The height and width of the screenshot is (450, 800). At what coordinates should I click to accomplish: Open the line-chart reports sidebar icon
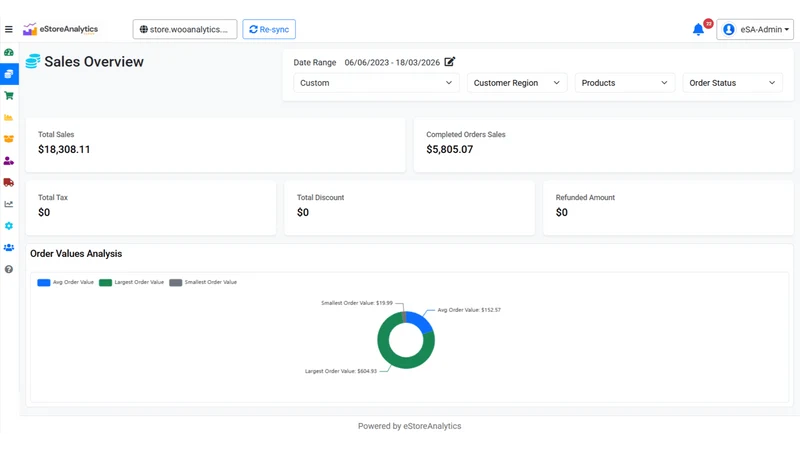[9, 204]
